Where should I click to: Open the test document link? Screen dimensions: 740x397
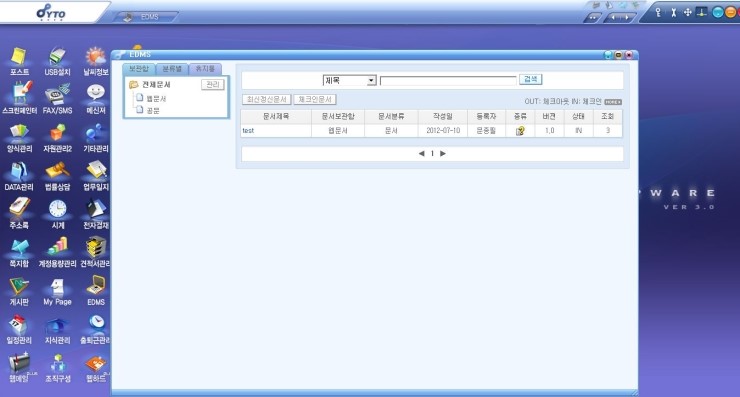[x=248, y=131]
